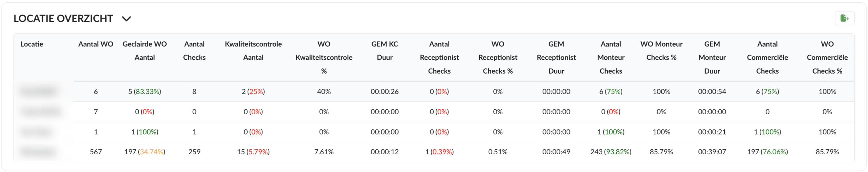Sort by Locatie column header

coord(32,44)
